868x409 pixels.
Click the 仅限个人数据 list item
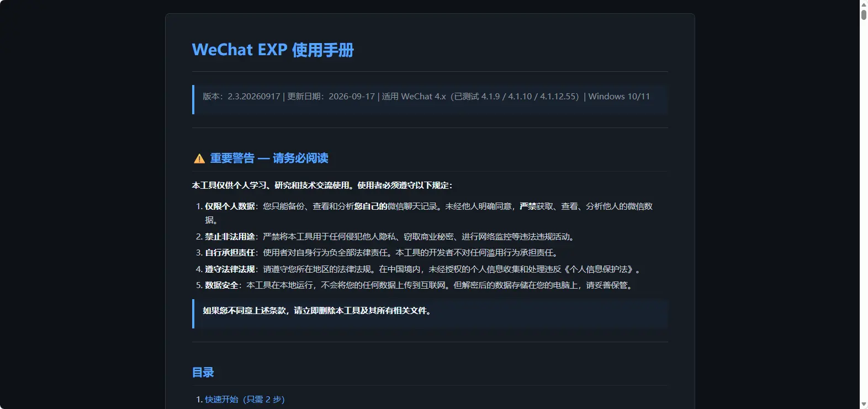(428, 213)
